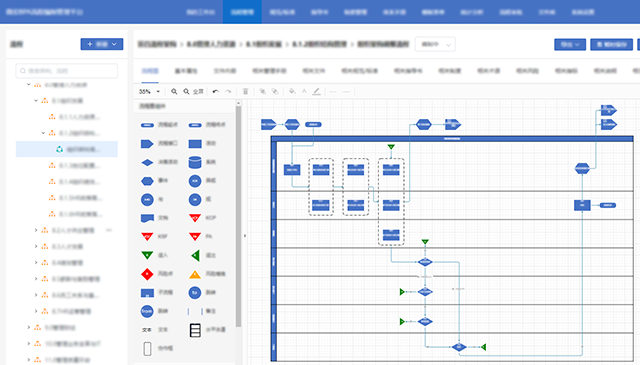
Task: Select the red KCP triangle shape
Action: tap(195, 218)
